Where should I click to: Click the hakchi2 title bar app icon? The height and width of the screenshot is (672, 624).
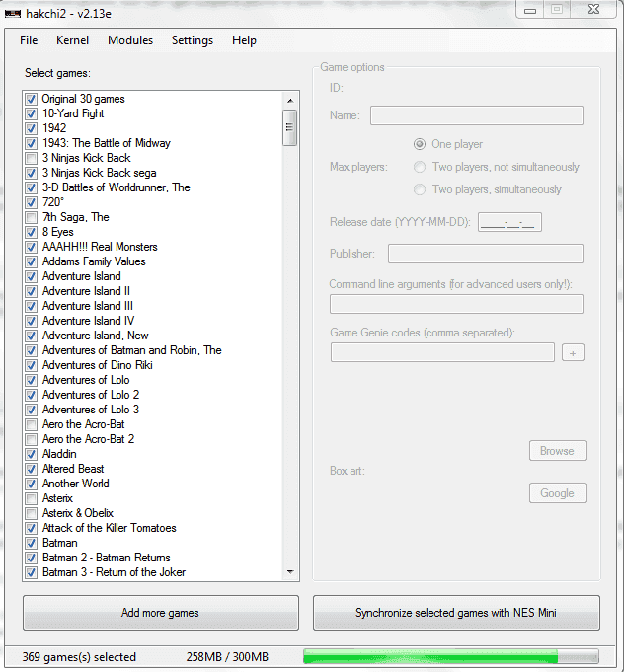13,14
